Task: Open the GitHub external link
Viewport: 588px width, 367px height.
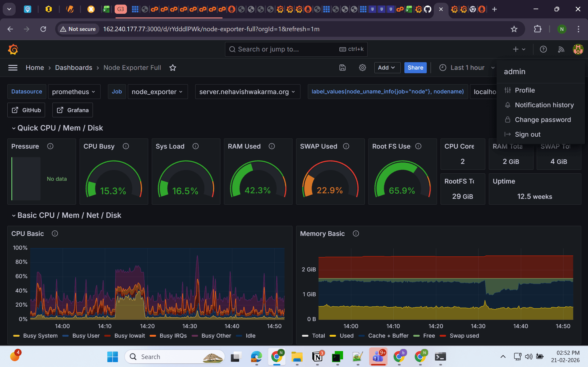Action: click(26, 110)
